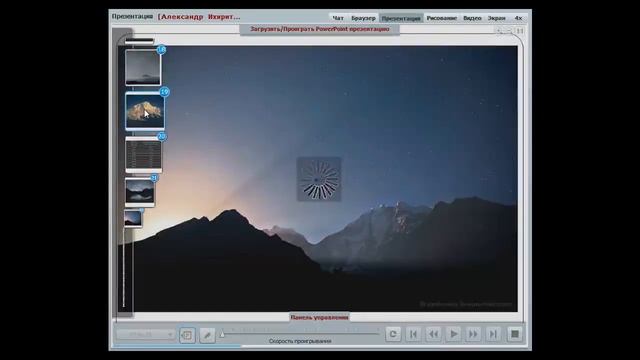
Task: Jump to the first slide button
Action: pyautogui.click(x=413, y=334)
